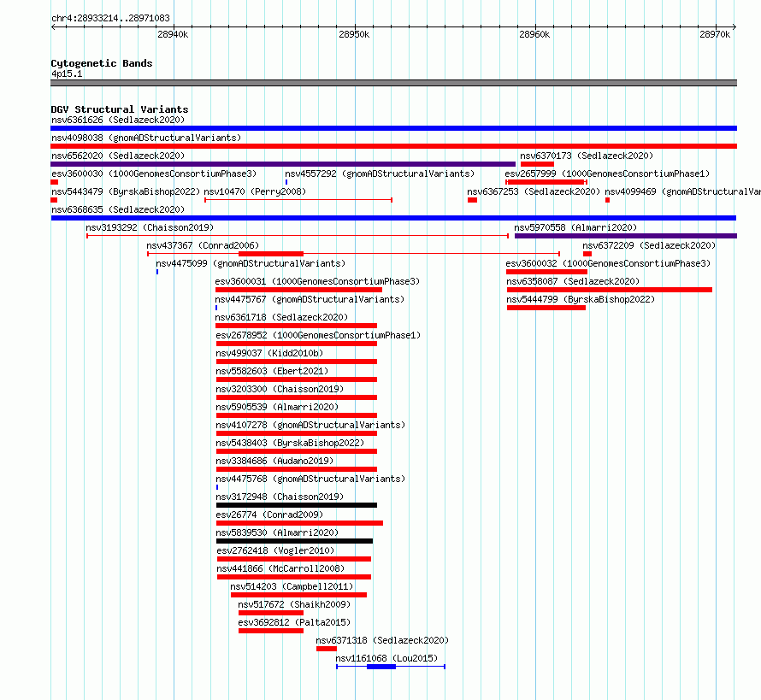Select the nsv1161068 (Lou2015) label
761x700 pixels.
click(386, 658)
